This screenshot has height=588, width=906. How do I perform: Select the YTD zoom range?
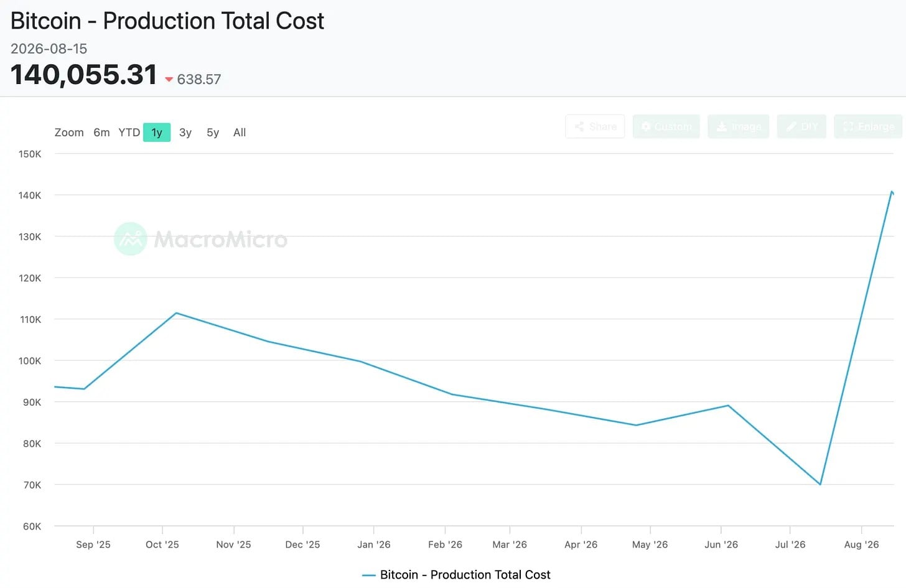pos(129,133)
